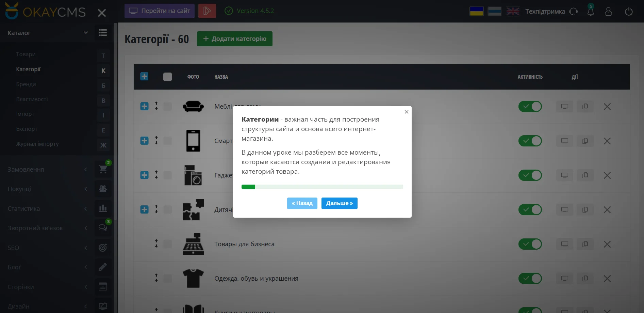Click the notifications bell icon
The height and width of the screenshot is (313, 644).
coord(591,11)
